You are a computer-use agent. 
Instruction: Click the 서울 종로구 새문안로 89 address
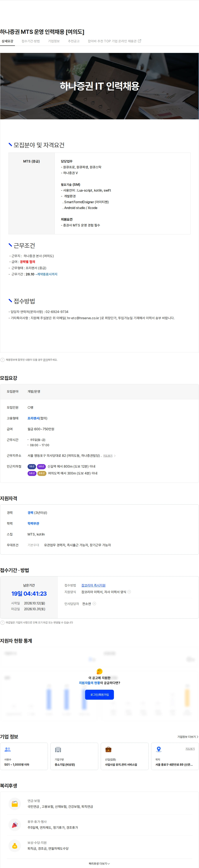point(174,765)
